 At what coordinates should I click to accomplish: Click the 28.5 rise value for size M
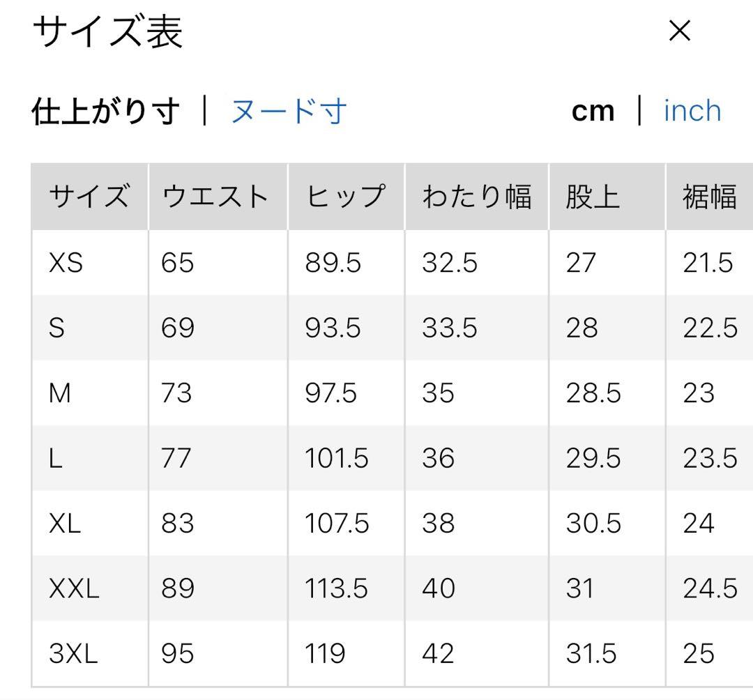tap(593, 393)
